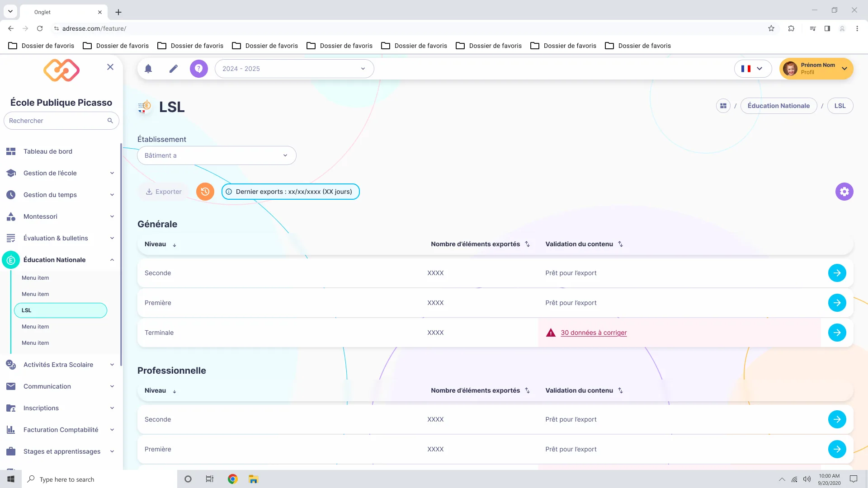Click the orange export history icon

coord(205,192)
